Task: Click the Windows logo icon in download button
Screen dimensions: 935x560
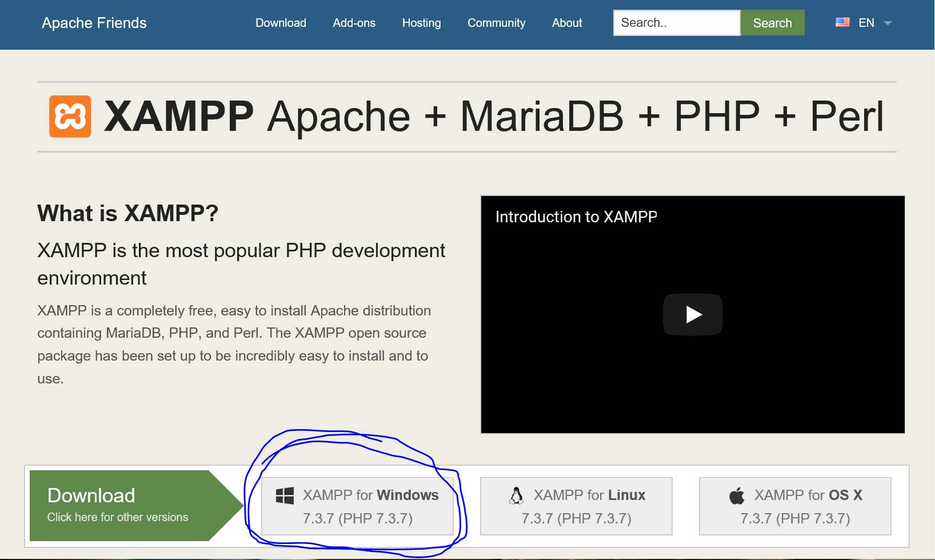Action: (x=285, y=495)
